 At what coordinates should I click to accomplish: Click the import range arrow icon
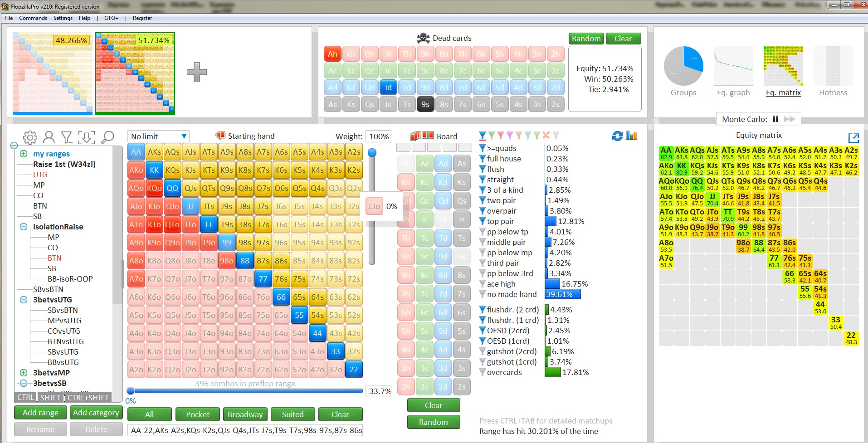(86, 137)
